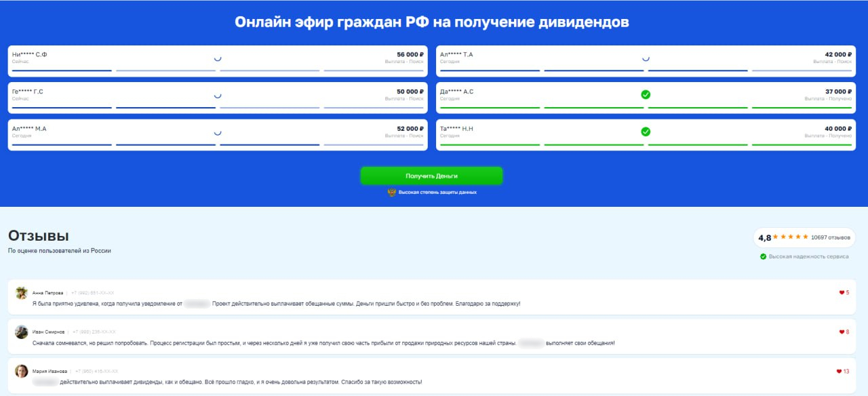
Task: Click Мария Иванова's profile photo
Action: [x=22, y=371]
